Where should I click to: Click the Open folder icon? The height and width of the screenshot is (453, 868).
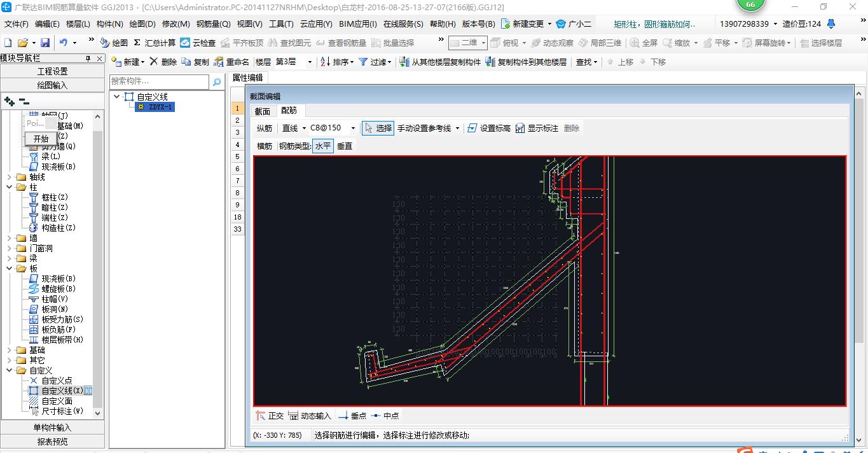[x=22, y=43]
